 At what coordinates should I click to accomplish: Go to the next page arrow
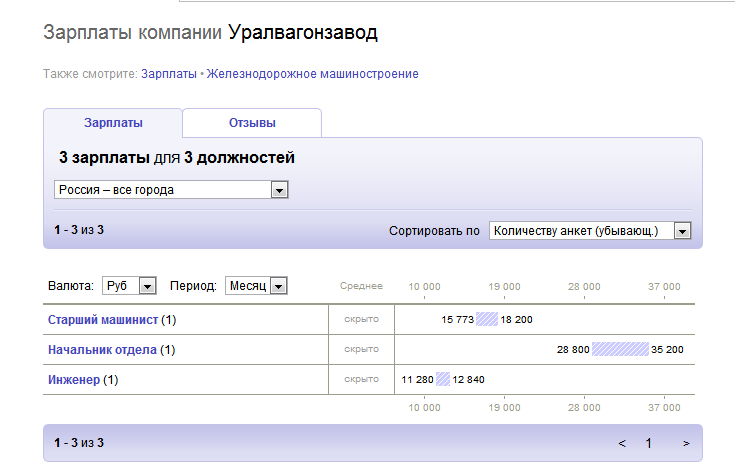[x=686, y=443]
